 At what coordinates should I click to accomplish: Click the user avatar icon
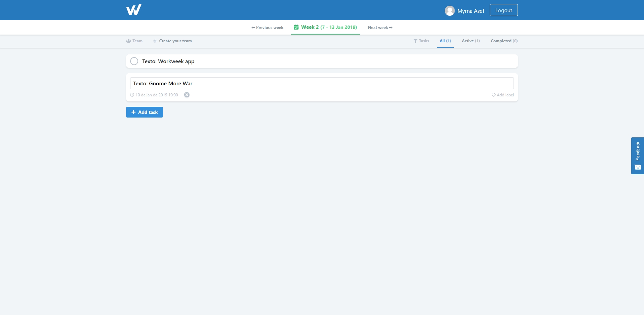tap(449, 11)
